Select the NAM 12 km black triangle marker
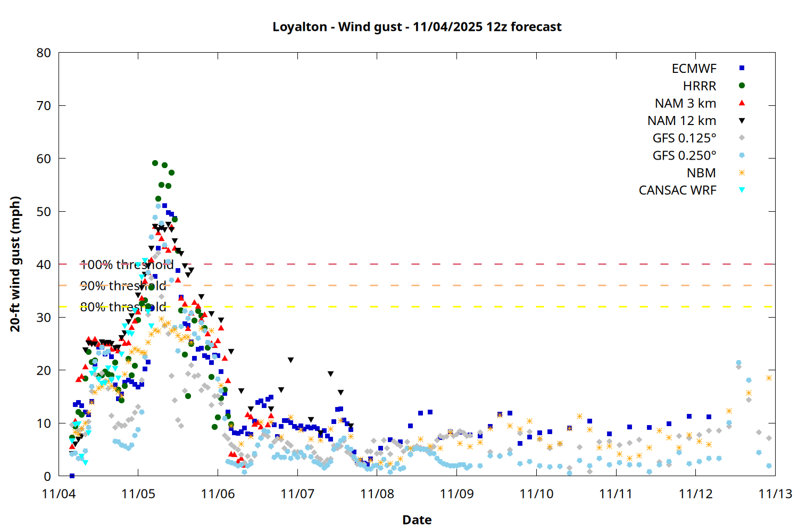798x532 pixels. 742,121
